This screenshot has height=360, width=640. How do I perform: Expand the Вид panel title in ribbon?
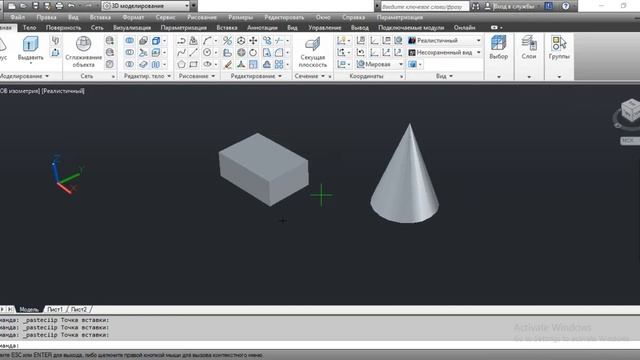(x=444, y=76)
